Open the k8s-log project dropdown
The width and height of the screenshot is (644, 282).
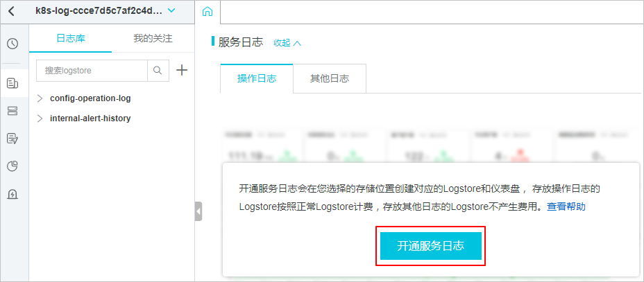pyautogui.click(x=171, y=11)
